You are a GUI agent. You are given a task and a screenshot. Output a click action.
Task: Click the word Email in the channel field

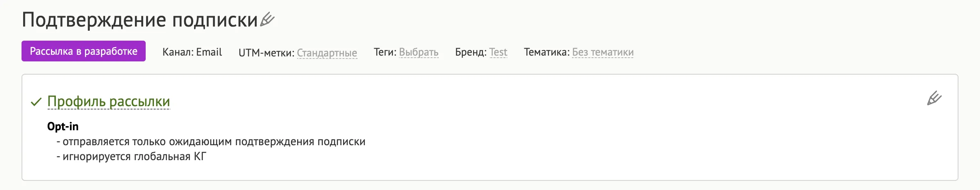[x=209, y=52]
